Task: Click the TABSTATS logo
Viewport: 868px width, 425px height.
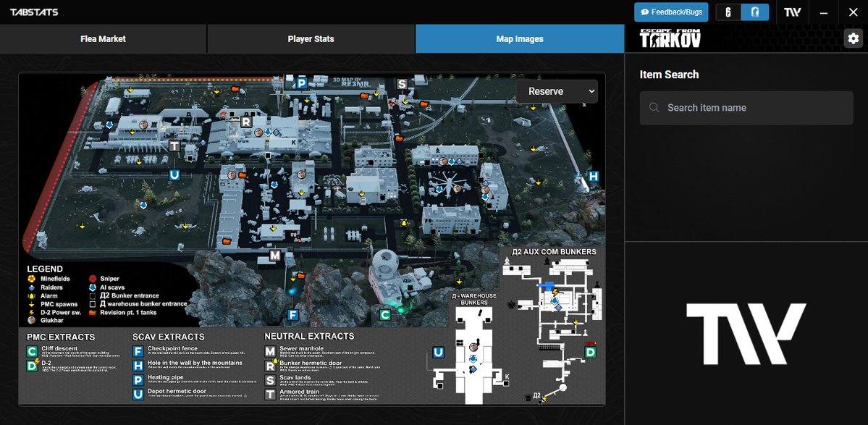Action: tap(34, 12)
